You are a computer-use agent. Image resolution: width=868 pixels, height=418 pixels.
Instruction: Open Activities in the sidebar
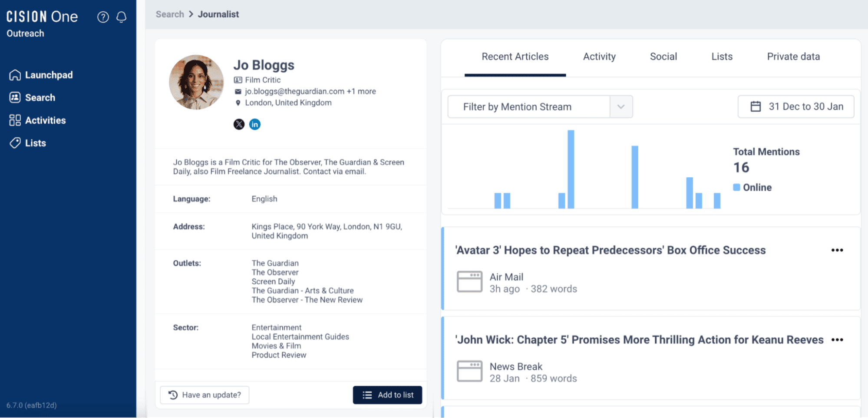pyautogui.click(x=37, y=120)
